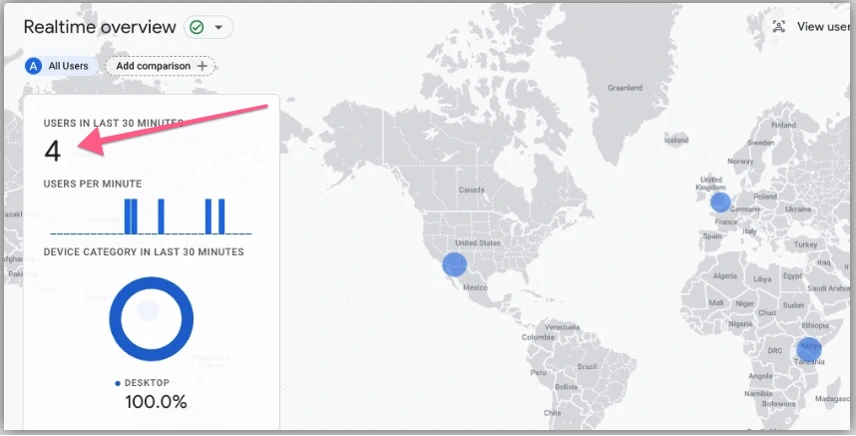Click the Algeria label on map
Image resolution: width=856 pixels, height=436 pixels.
point(724,276)
